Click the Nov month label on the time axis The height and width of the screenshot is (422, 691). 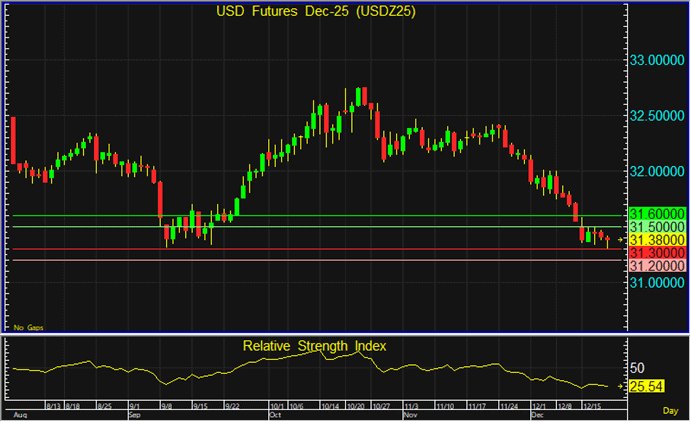tap(409, 412)
